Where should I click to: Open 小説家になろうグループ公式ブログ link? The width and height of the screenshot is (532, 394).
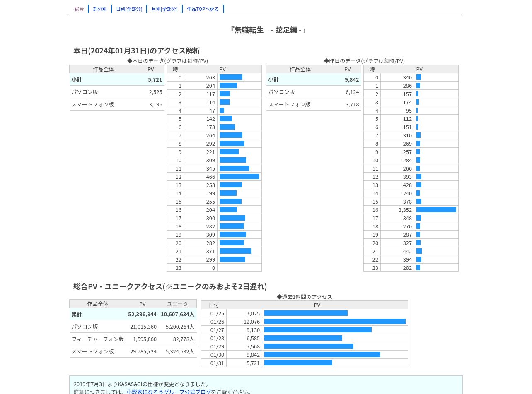tap(169, 392)
